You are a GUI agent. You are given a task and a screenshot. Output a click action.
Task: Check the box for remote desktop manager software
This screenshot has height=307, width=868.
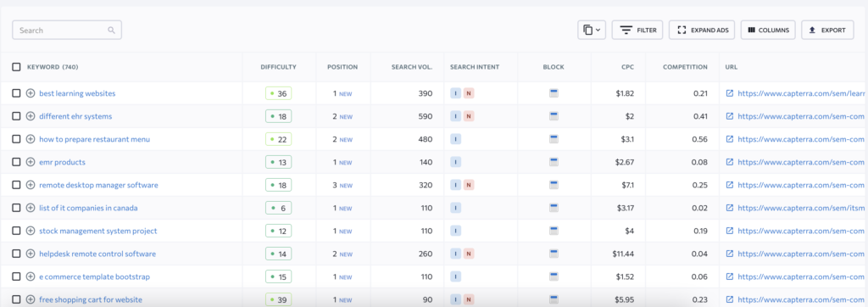[17, 185]
